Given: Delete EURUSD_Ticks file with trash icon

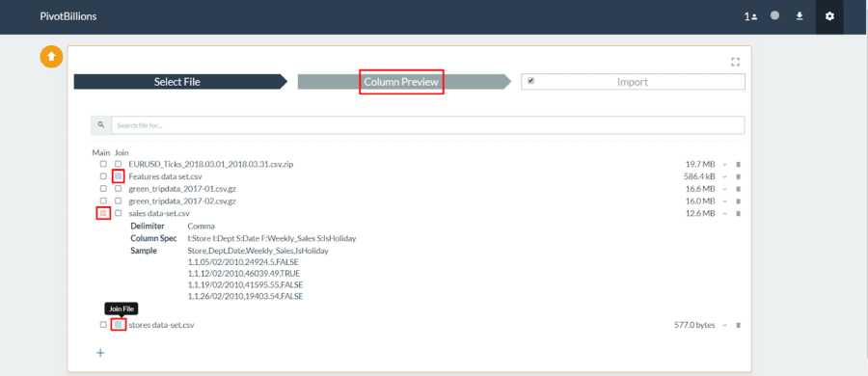Looking at the screenshot, I should pos(738,165).
